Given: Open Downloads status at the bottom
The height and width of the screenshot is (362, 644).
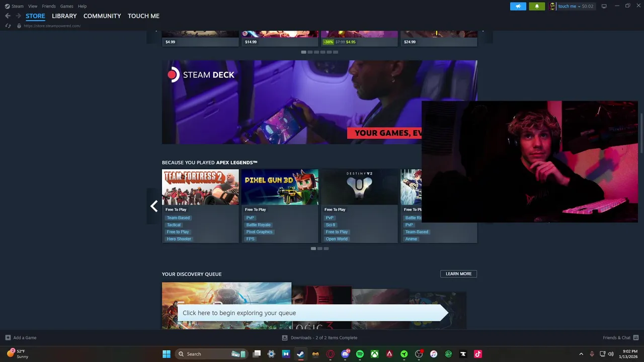Looking at the screenshot, I should (x=319, y=338).
